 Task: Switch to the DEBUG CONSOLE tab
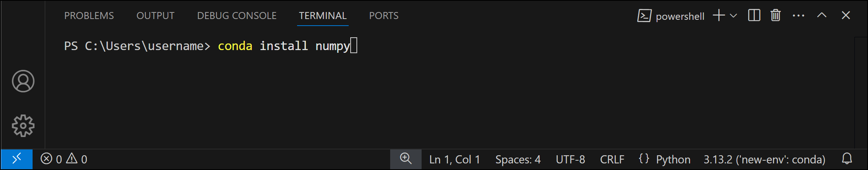coord(237,16)
